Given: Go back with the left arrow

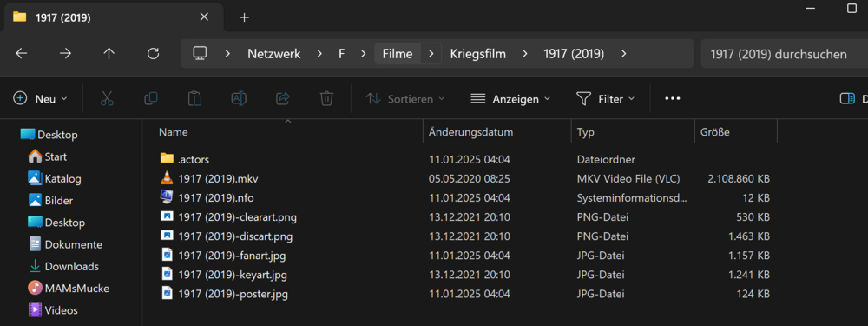Looking at the screenshot, I should tap(21, 54).
